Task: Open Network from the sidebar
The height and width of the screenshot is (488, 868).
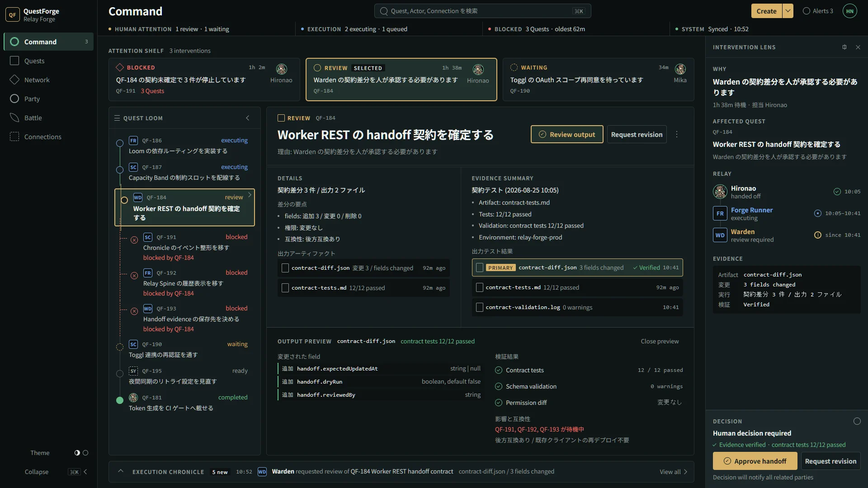Action: [48, 80]
